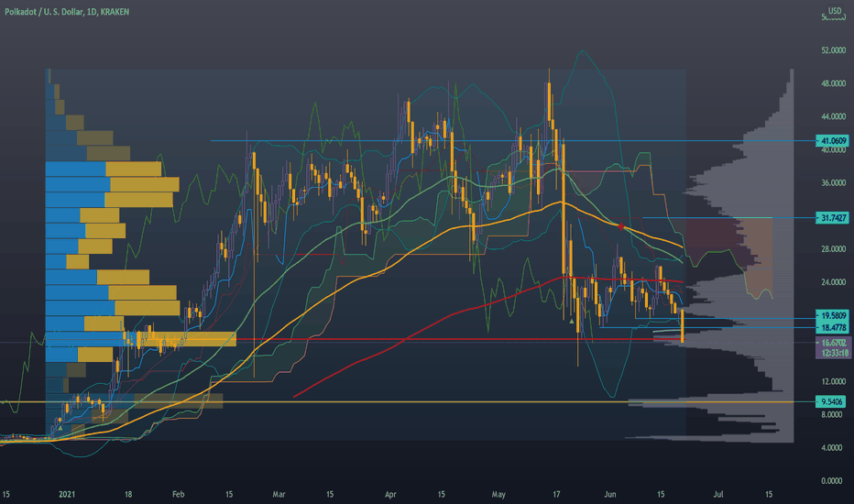Image resolution: width=854 pixels, height=504 pixels.
Task: Click the 12.0000 axis value
Action: coord(833,381)
